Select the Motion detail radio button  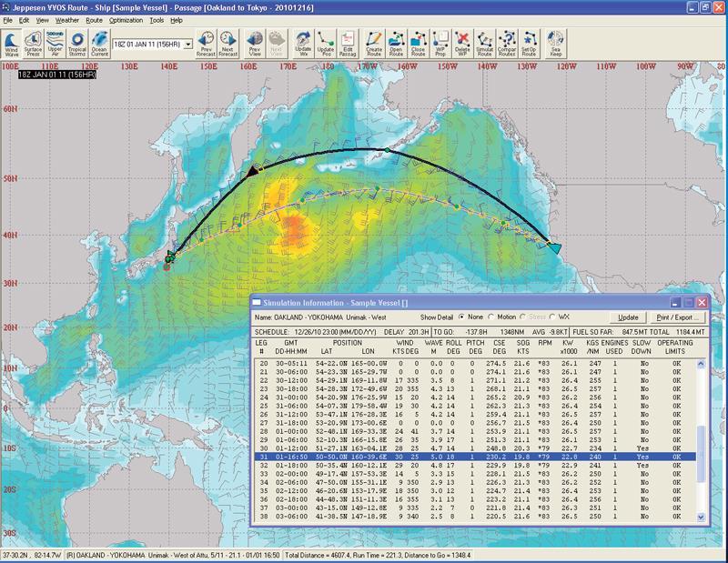point(490,317)
